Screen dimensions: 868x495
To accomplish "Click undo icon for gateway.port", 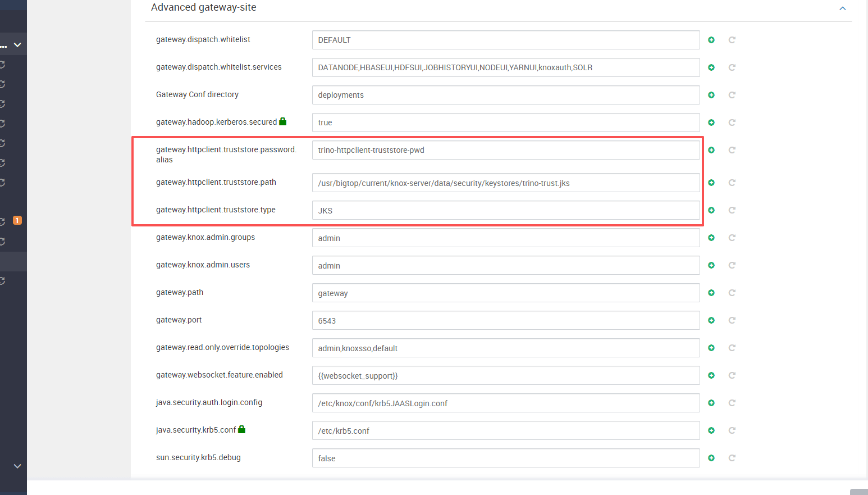I will pos(732,320).
